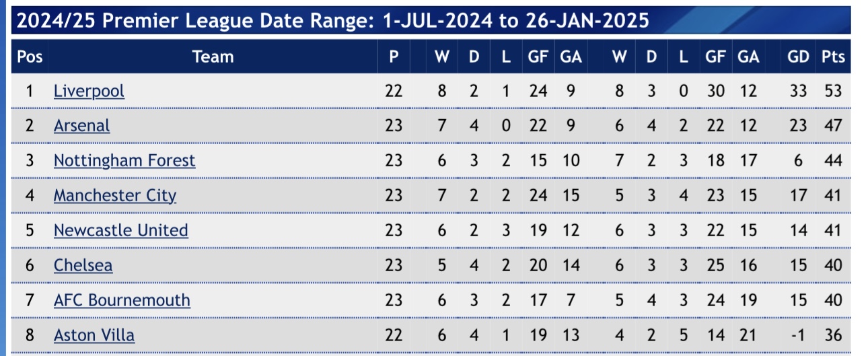868x356 pixels.
Task: Click the P (played) column header
Action: (394, 57)
